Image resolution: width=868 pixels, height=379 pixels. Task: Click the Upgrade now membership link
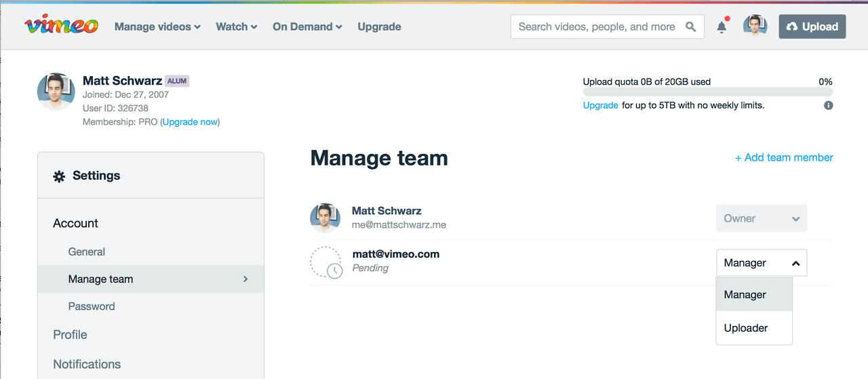(x=190, y=122)
